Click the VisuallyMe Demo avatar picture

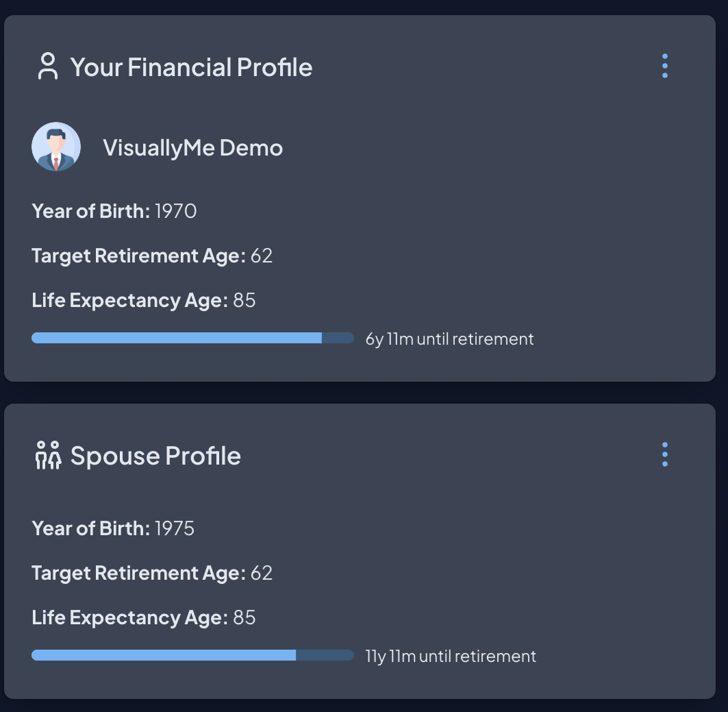(x=55, y=146)
